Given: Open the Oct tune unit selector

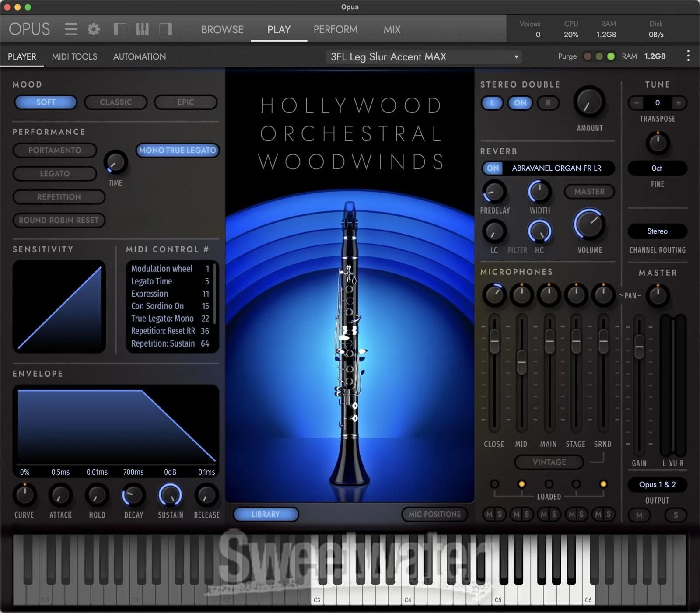Looking at the screenshot, I should pos(658,168).
